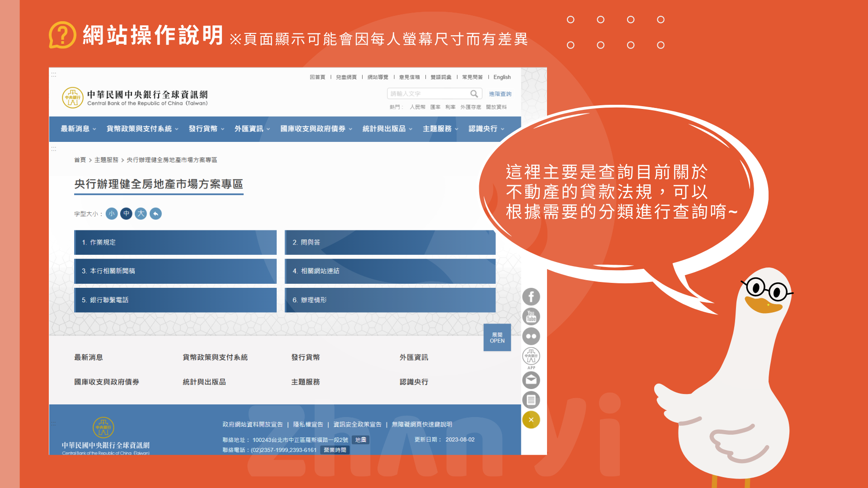The image size is (868, 488).
Task: Click the footer Central Bank logo
Action: pos(105,436)
